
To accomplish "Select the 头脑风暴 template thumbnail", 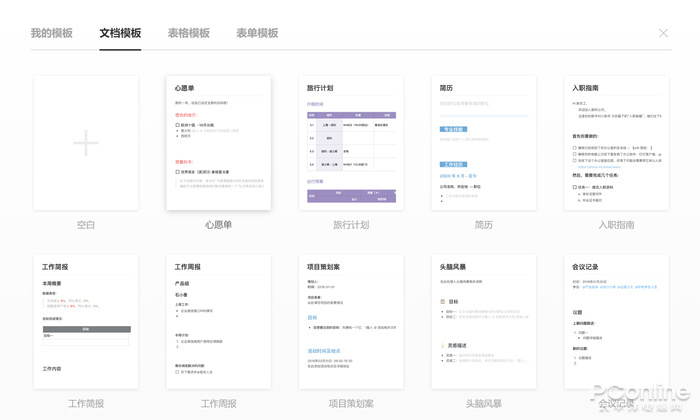I will tap(484, 321).
